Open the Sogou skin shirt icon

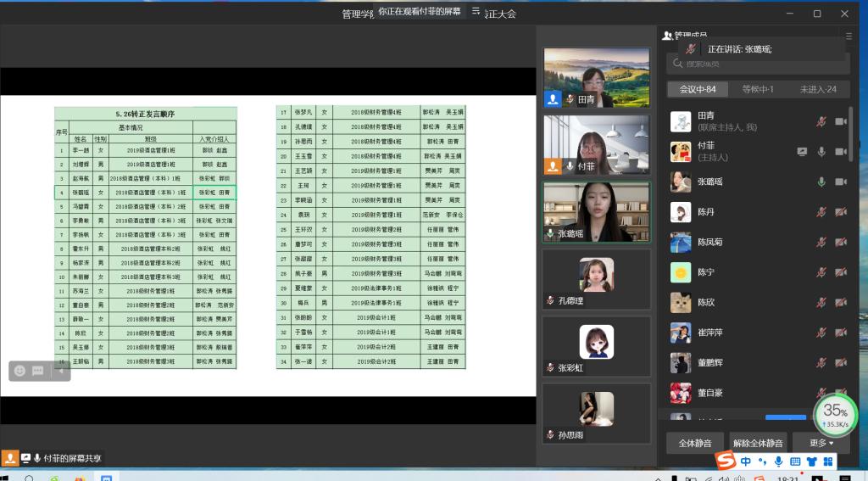811,461
